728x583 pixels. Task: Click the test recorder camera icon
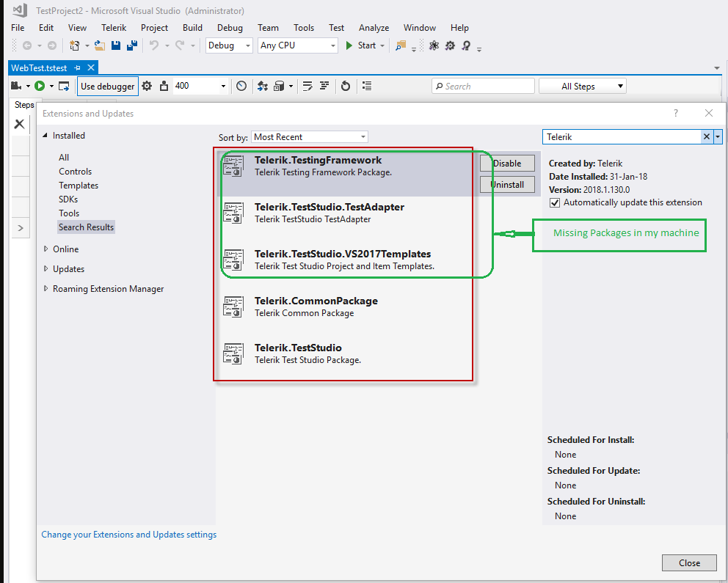click(16, 86)
